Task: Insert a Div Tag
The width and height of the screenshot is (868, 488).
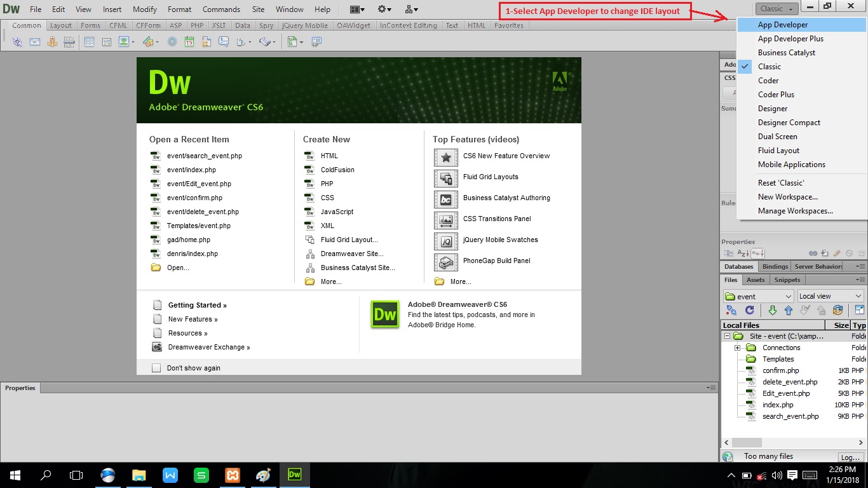Action: [x=106, y=42]
